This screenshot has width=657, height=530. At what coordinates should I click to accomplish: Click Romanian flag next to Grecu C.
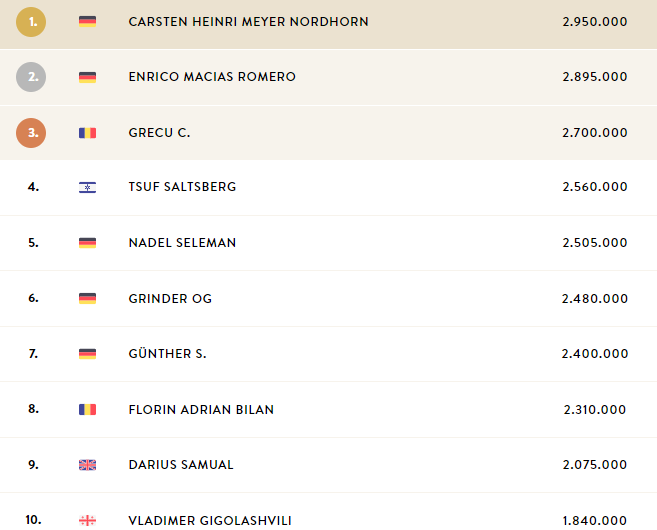(x=87, y=133)
